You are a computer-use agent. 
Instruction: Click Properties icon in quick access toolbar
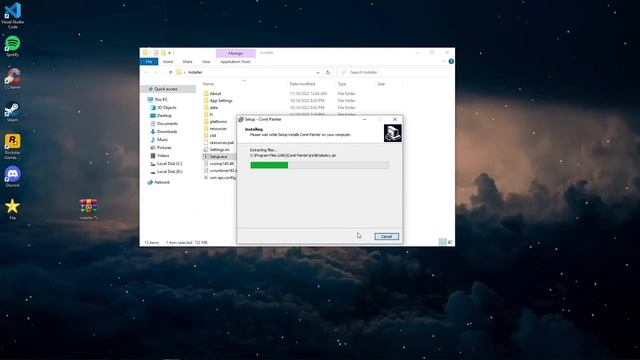[156, 53]
